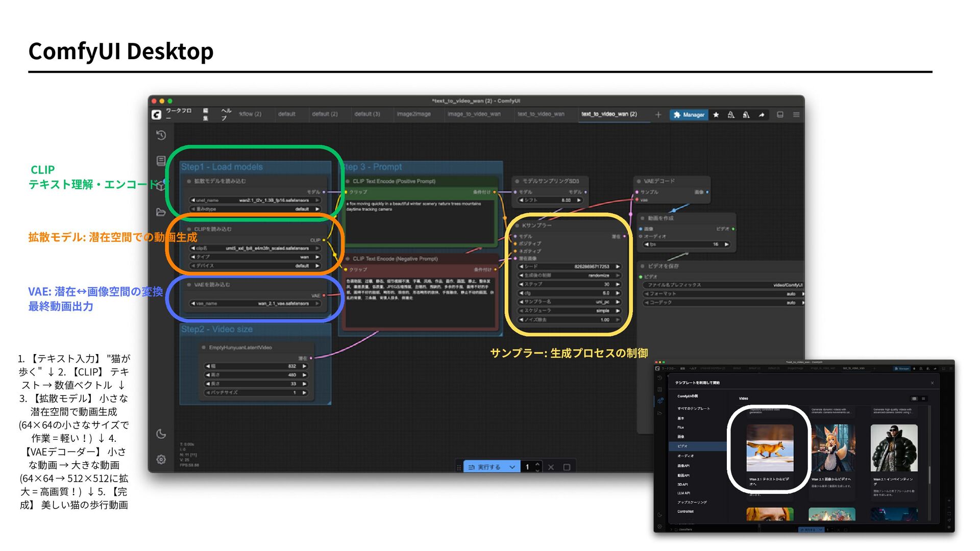The height and width of the screenshot is (551, 980).
Task: Click the puffer jacket man template thumbnail
Action: (894, 448)
